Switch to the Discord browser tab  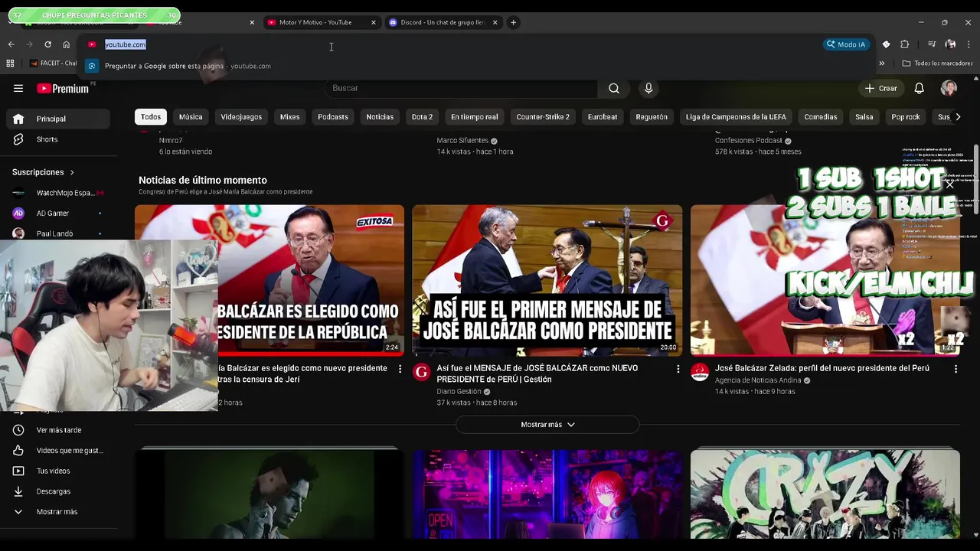(x=442, y=22)
